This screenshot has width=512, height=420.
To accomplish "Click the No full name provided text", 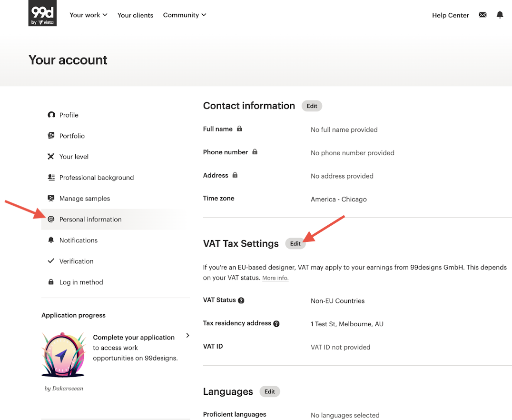I will pyautogui.click(x=344, y=130).
